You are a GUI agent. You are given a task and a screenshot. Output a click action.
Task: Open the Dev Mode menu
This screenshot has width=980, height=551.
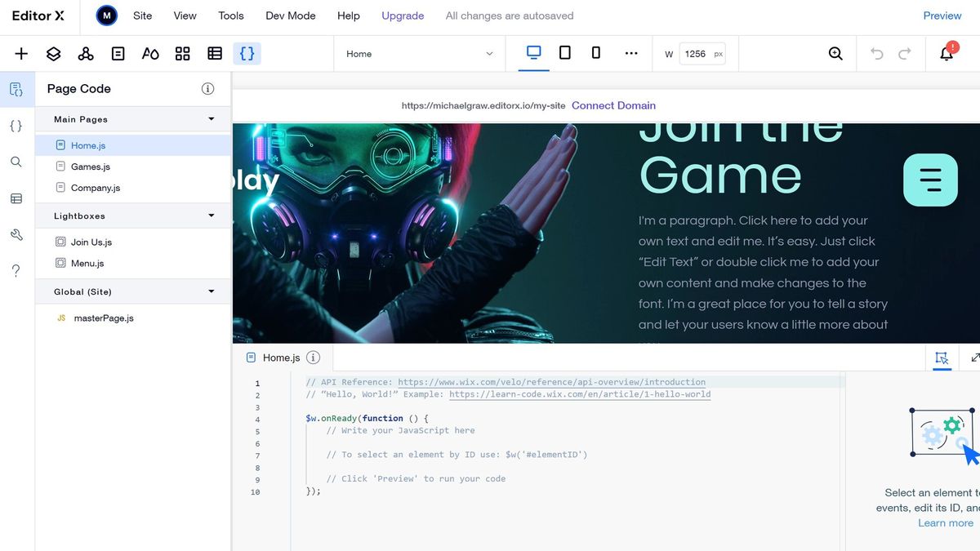click(x=290, y=16)
